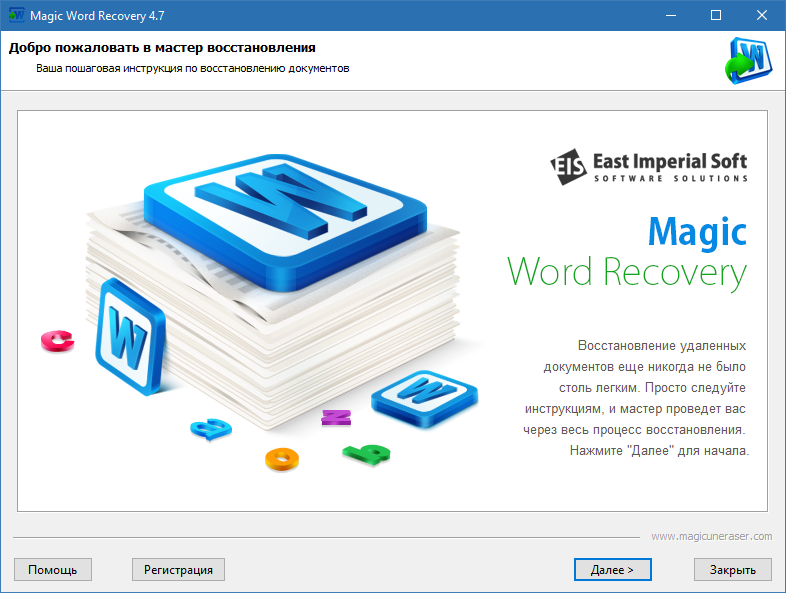Click the text line "Нажмите "Далее" для начала."
The width and height of the screenshot is (786, 593).
point(659,451)
